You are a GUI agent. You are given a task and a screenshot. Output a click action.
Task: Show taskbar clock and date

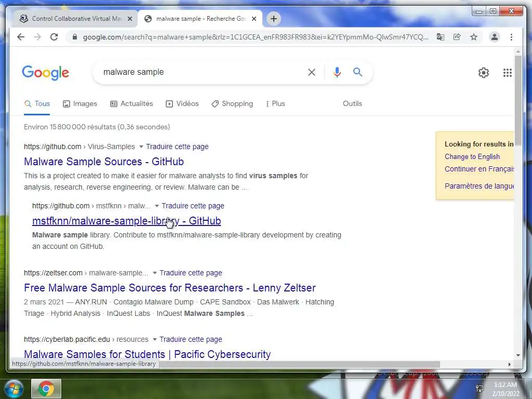tap(506, 389)
